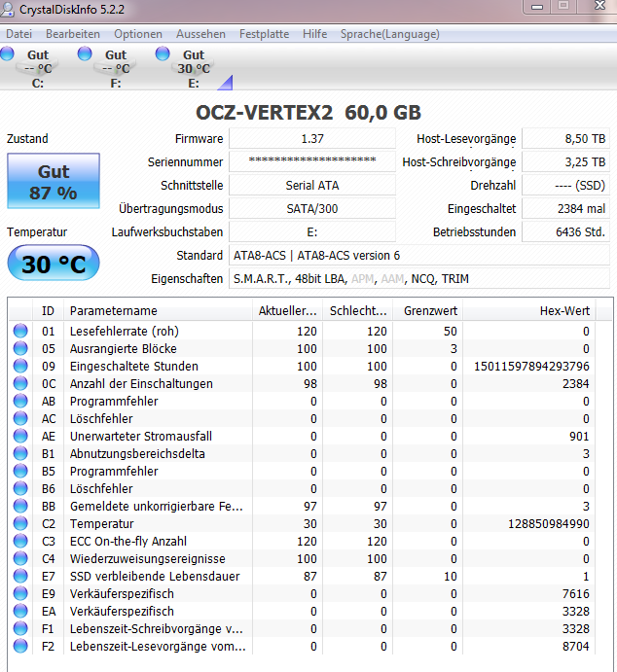Click status orb of SSD verbleibende Lebensdauer row

[20, 576]
